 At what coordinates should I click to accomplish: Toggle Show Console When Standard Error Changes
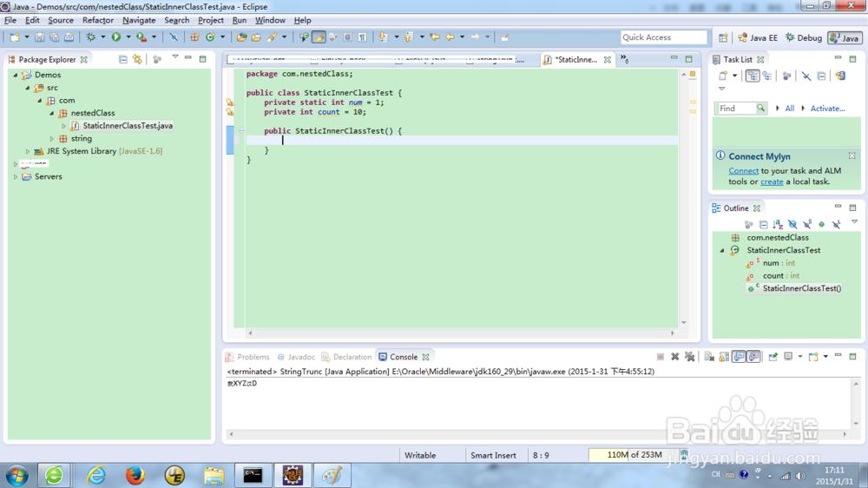tap(753, 357)
